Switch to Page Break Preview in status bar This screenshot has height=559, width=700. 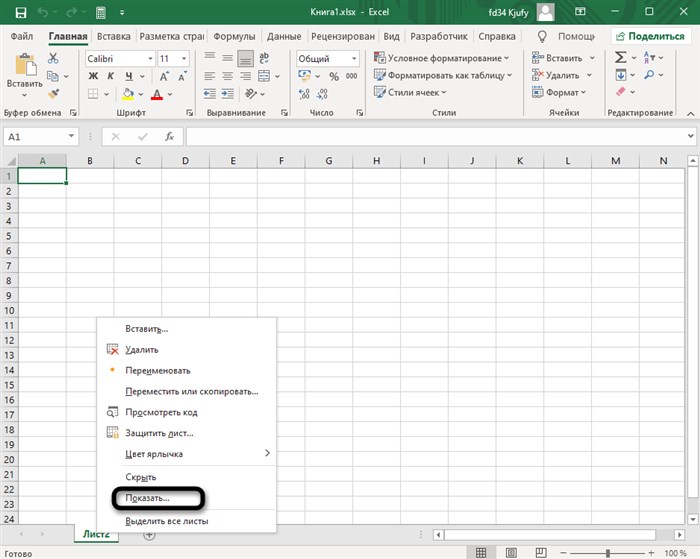point(541,553)
